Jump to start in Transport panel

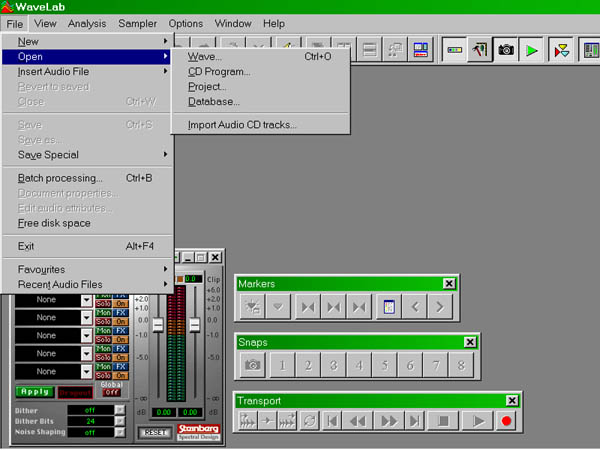[333, 421]
